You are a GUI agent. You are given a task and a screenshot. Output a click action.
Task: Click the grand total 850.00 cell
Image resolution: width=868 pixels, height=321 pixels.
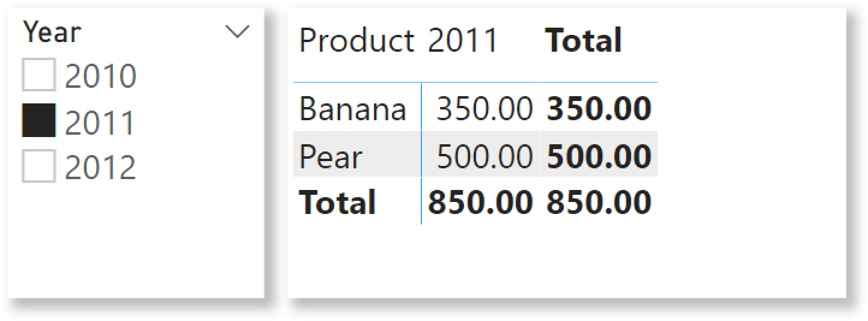[x=599, y=203]
